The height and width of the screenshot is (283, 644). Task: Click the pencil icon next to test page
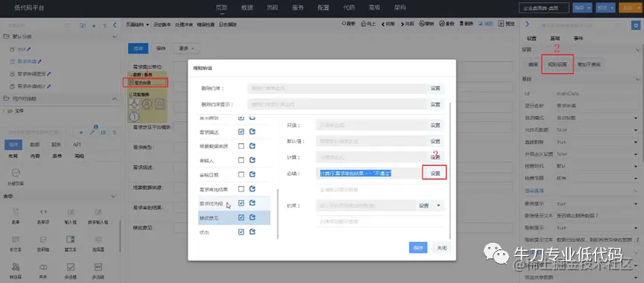click(x=29, y=49)
